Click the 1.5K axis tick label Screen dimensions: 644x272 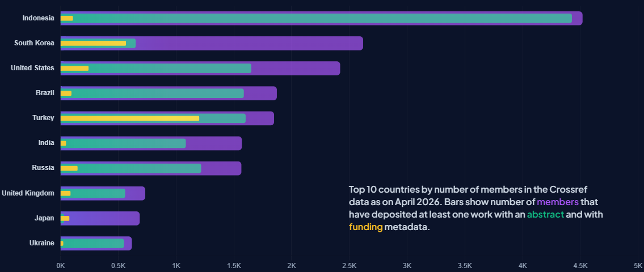(x=234, y=265)
